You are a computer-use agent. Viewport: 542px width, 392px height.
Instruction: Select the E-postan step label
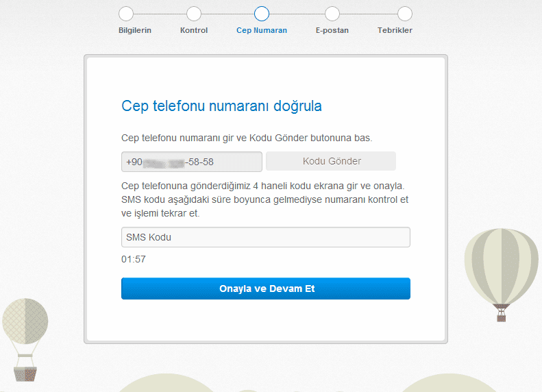click(332, 30)
